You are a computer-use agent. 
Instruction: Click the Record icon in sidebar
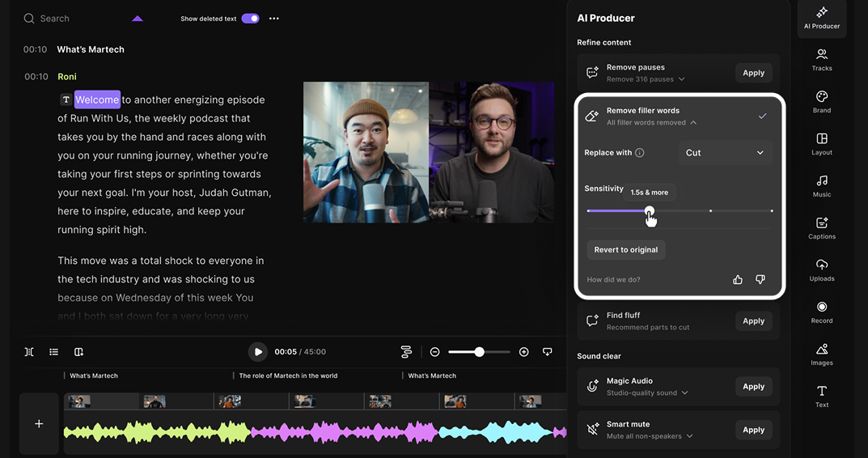(821, 312)
